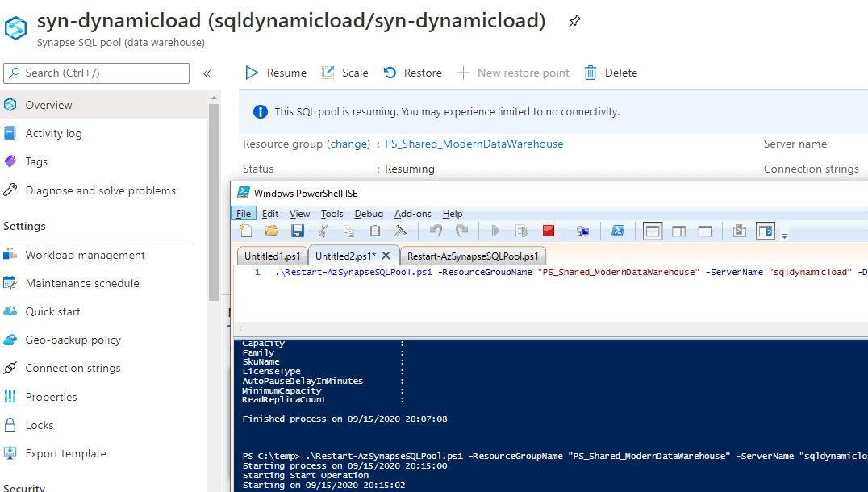Click the Resume button for the SQL pool

pyautogui.click(x=275, y=73)
